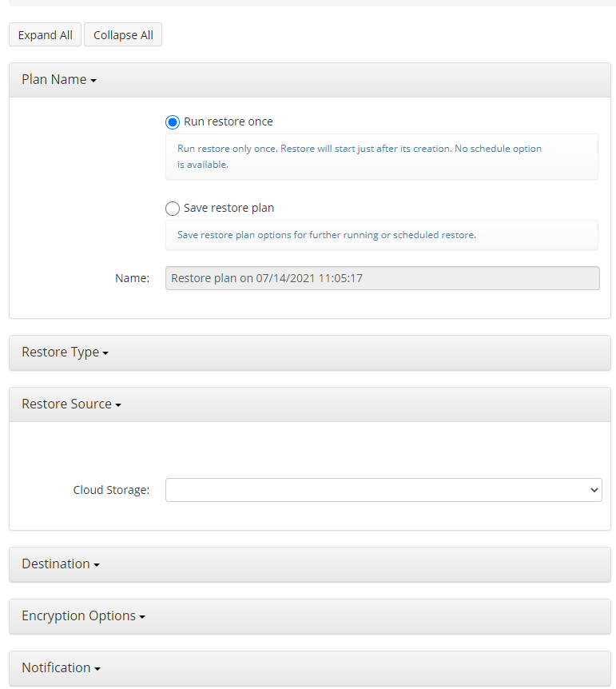Collapse the Plan Name section header
The image size is (616, 689).
(x=310, y=80)
